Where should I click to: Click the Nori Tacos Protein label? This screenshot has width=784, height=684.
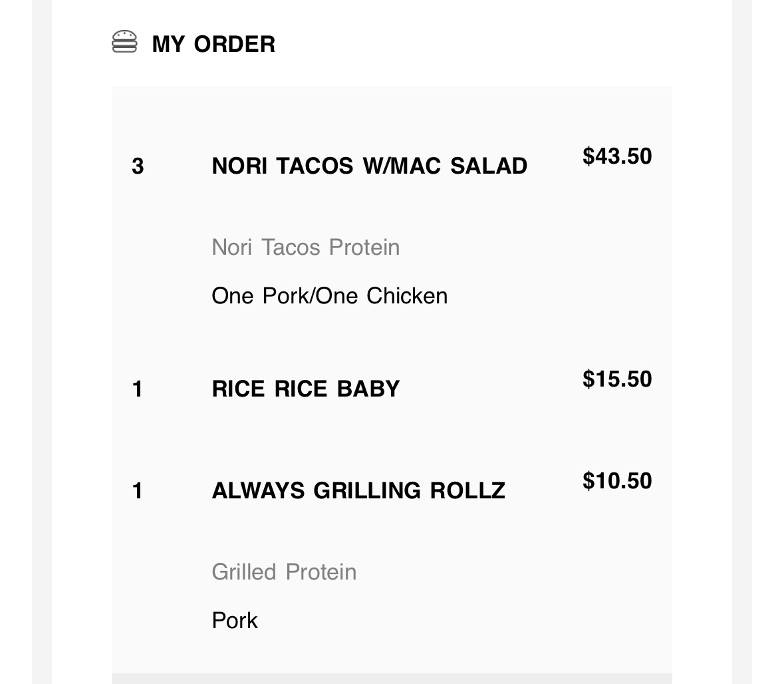pyautogui.click(x=305, y=247)
